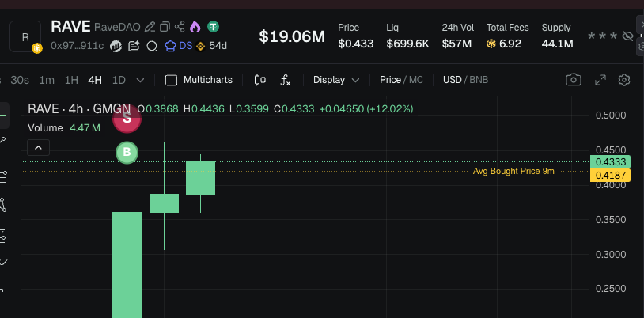Select the 30s timeframe
Image resolution: width=644 pixels, height=318 pixels.
[x=20, y=80]
